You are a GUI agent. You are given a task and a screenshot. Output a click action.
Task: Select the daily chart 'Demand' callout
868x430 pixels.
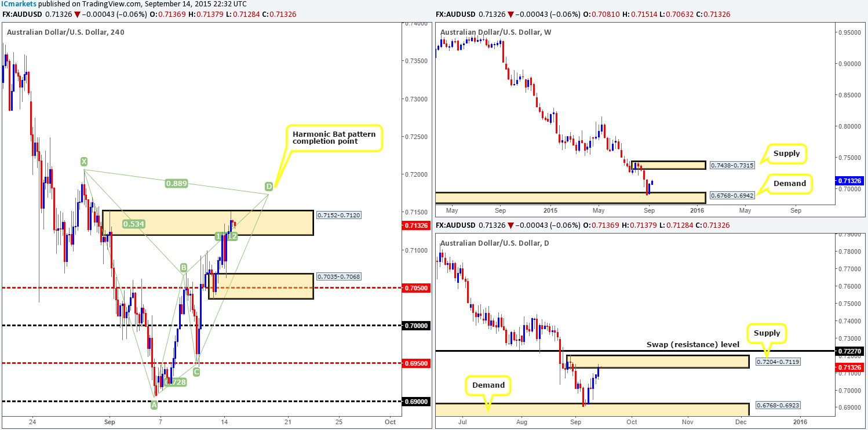click(488, 385)
